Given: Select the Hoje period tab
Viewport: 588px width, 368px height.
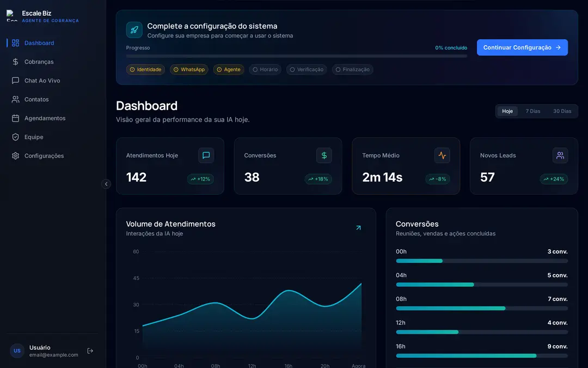Looking at the screenshot, I should pyautogui.click(x=507, y=111).
